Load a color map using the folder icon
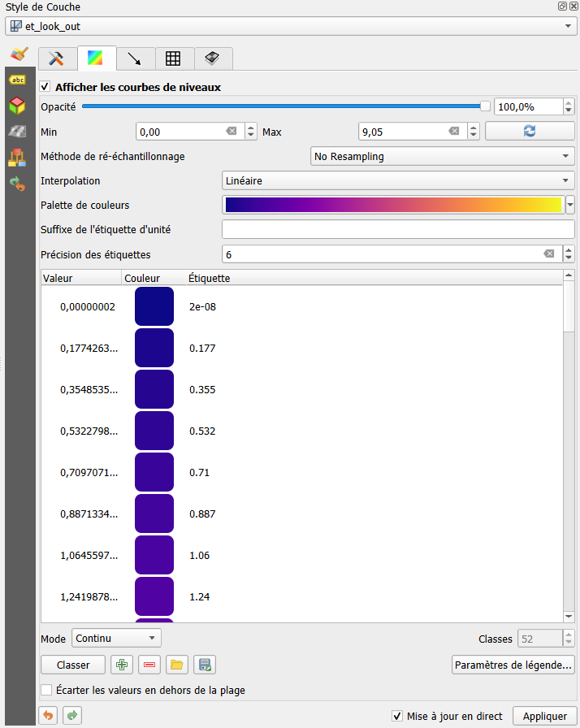 pyautogui.click(x=177, y=665)
